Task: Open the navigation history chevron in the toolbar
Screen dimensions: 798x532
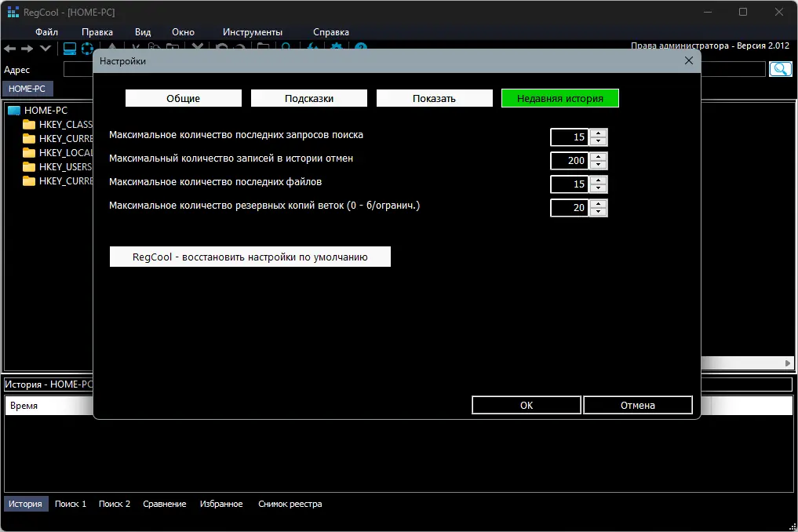Action: (46, 49)
